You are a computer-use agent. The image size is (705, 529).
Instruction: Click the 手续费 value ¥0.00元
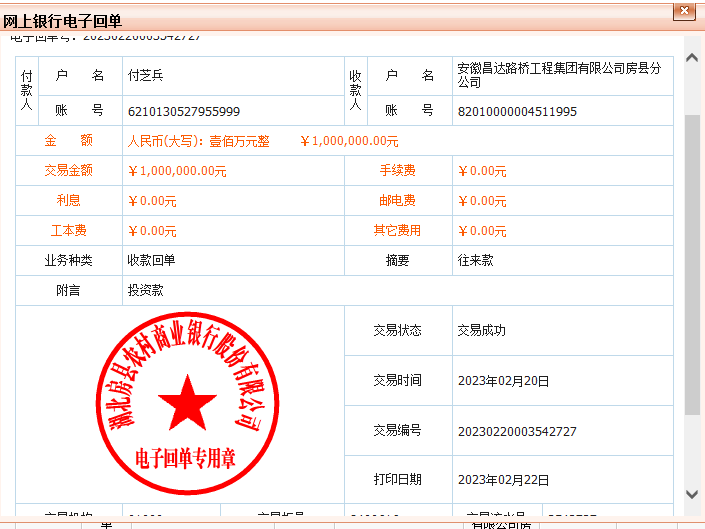click(x=482, y=171)
